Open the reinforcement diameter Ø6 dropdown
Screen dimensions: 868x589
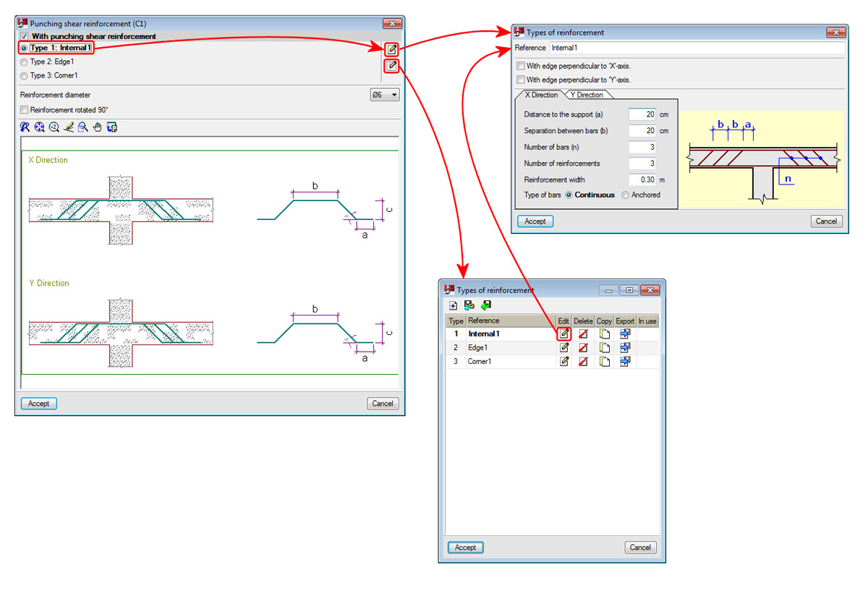pos(384,95)
